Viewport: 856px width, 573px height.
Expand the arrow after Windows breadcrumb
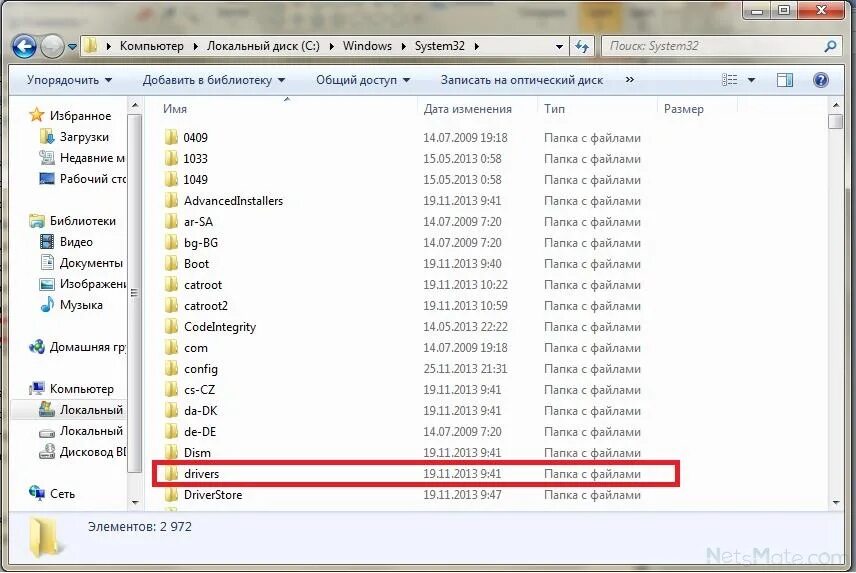coord(403,46)
